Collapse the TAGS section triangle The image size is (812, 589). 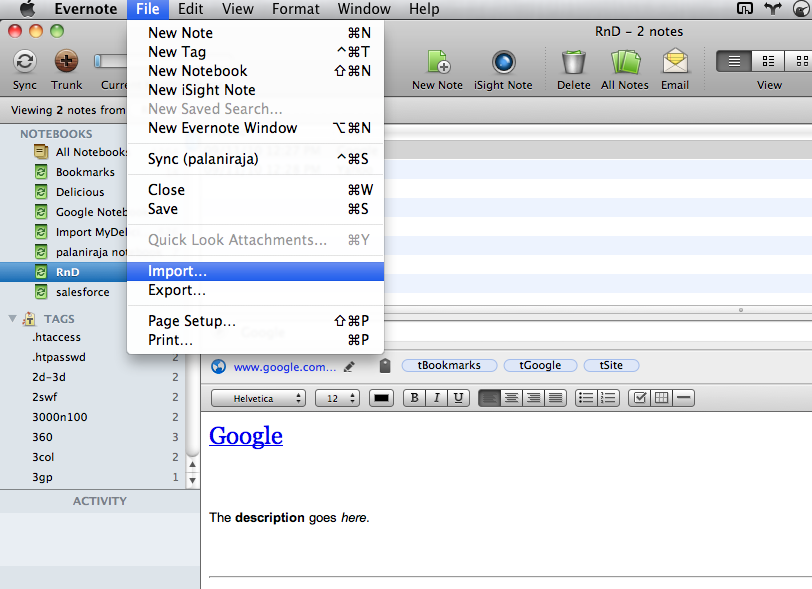(12, 319)
